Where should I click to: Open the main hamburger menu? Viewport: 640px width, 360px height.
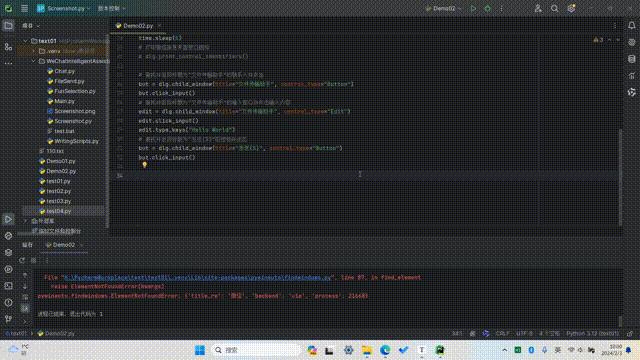[x=24, y=8]
